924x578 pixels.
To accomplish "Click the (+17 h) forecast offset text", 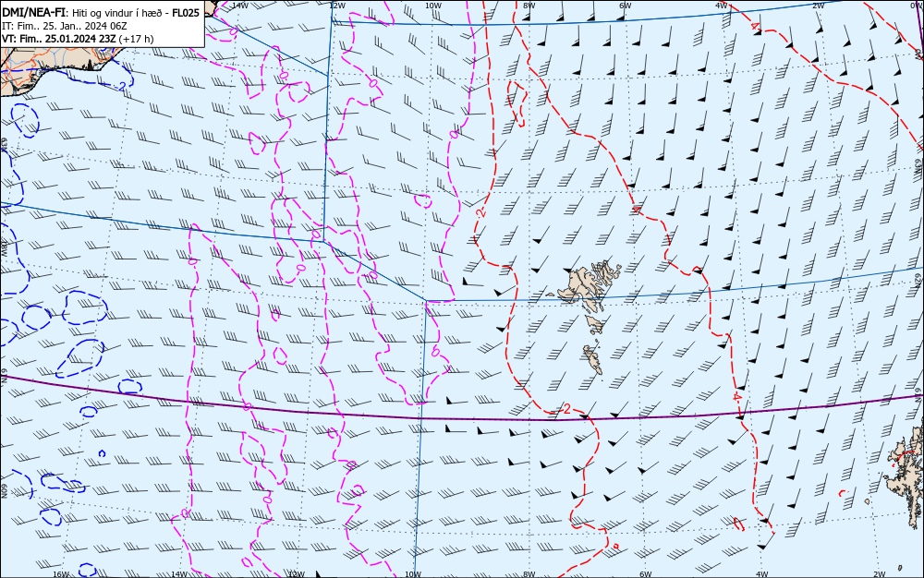I will (136, 39).
